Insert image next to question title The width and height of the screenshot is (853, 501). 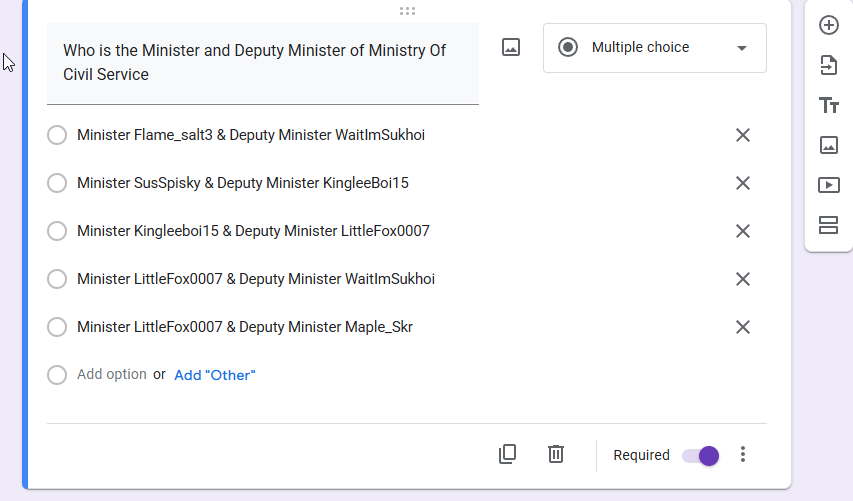pos(511,47)
